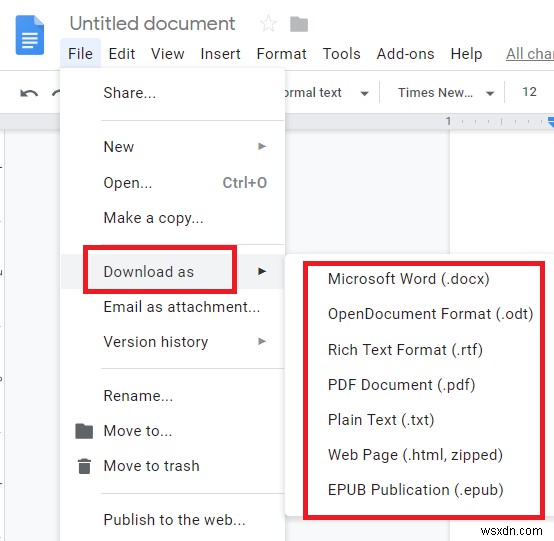
Task: Choose Publish to the web...
Action: click(x=173, y=520)
